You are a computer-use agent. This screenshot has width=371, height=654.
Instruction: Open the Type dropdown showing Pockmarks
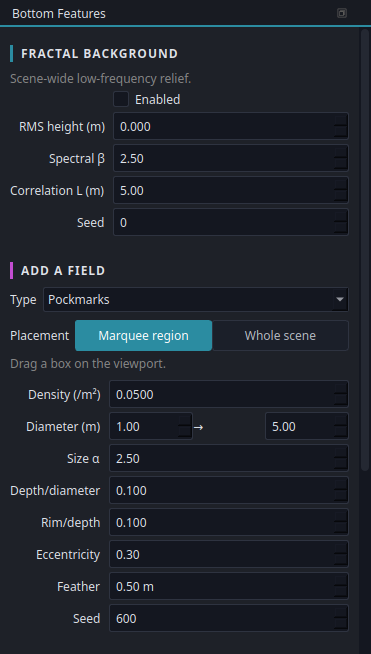point(196,299)
